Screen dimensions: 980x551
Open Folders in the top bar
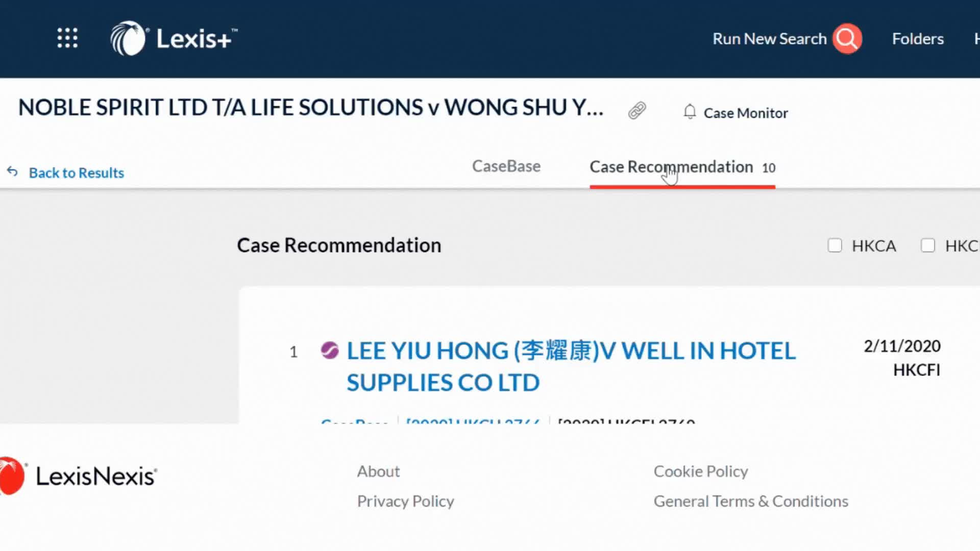click(918, 39)
